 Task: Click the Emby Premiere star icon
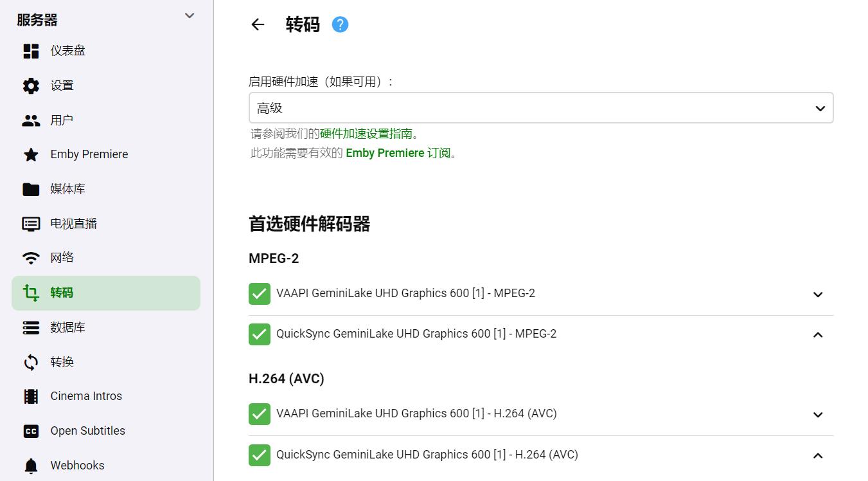pos(31,154)
